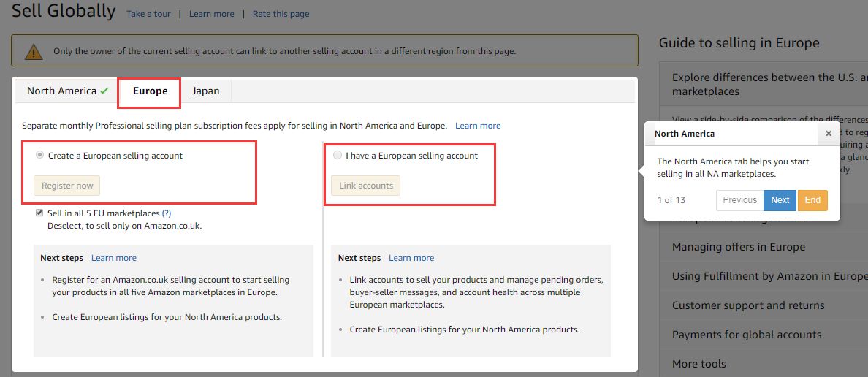Open the Rate this page link

click(x=281, y=14)
